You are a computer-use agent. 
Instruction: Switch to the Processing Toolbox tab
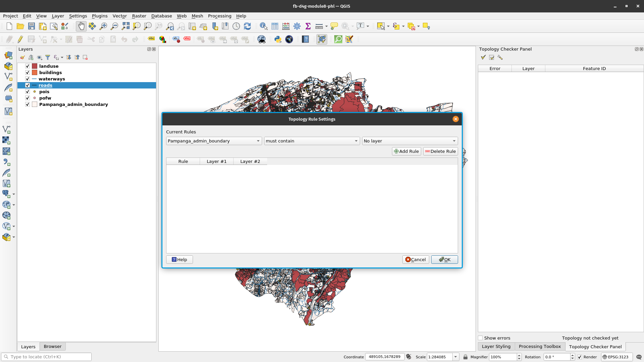point(540,347)
